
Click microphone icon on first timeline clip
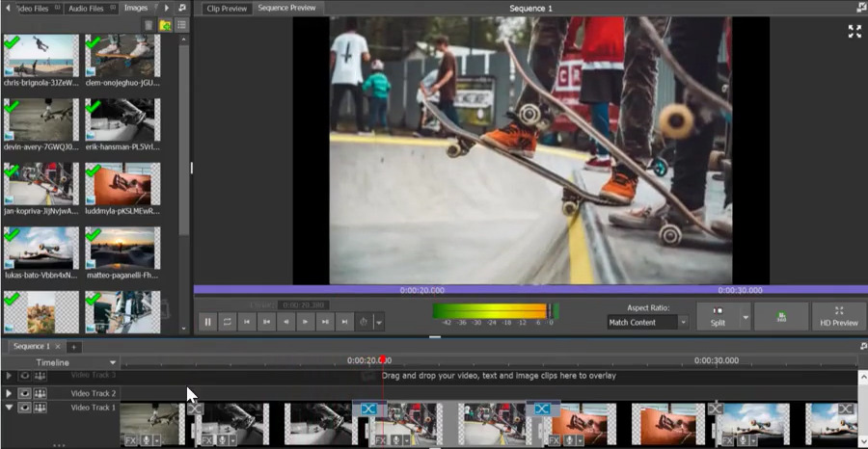(x=146, y=440)
